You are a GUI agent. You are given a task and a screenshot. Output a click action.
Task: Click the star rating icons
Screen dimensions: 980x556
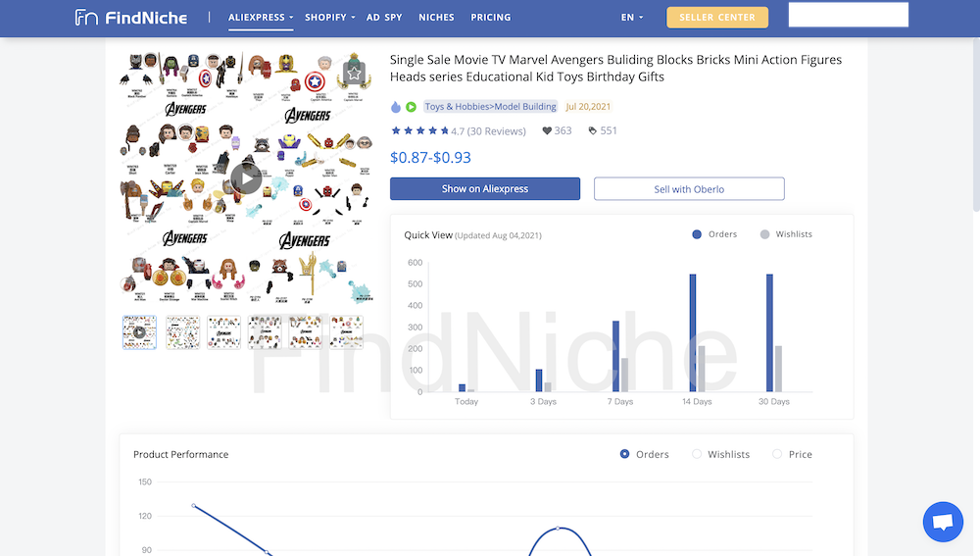420,130
